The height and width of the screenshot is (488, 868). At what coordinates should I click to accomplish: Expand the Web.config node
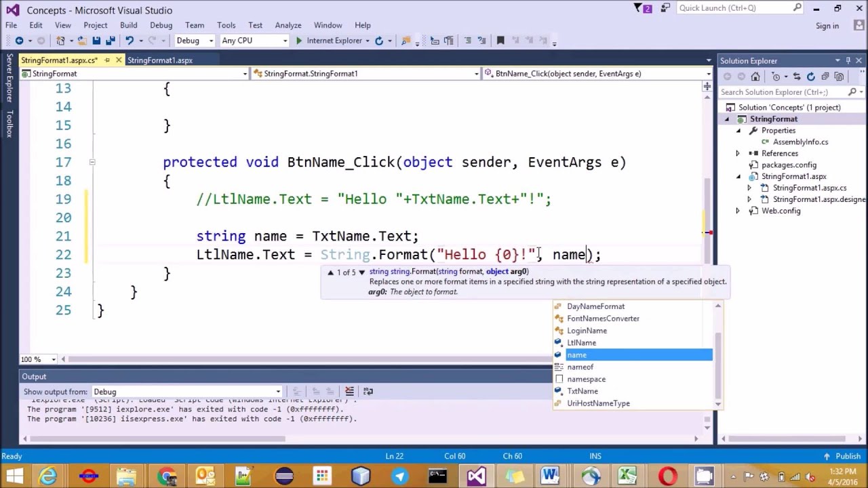coord(738,211)
